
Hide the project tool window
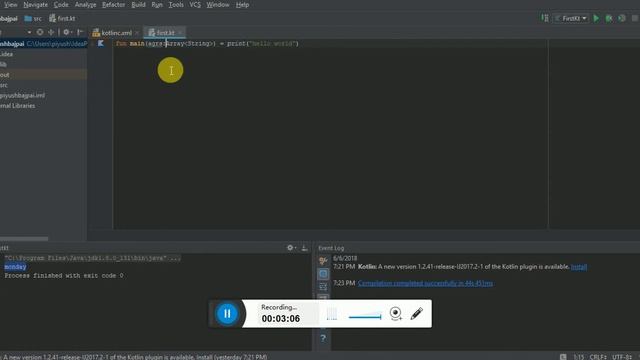pyautogui.click(x=80, y=32)
